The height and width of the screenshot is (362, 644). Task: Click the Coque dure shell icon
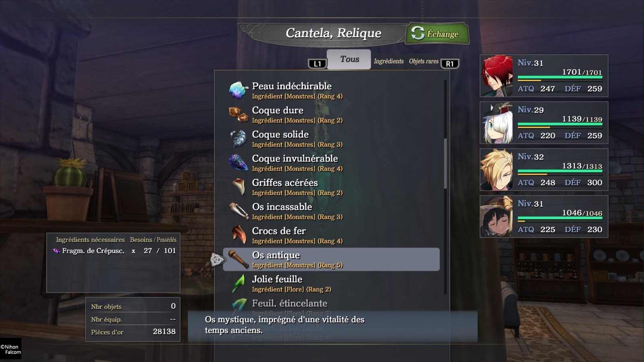(x=238, y=114)
